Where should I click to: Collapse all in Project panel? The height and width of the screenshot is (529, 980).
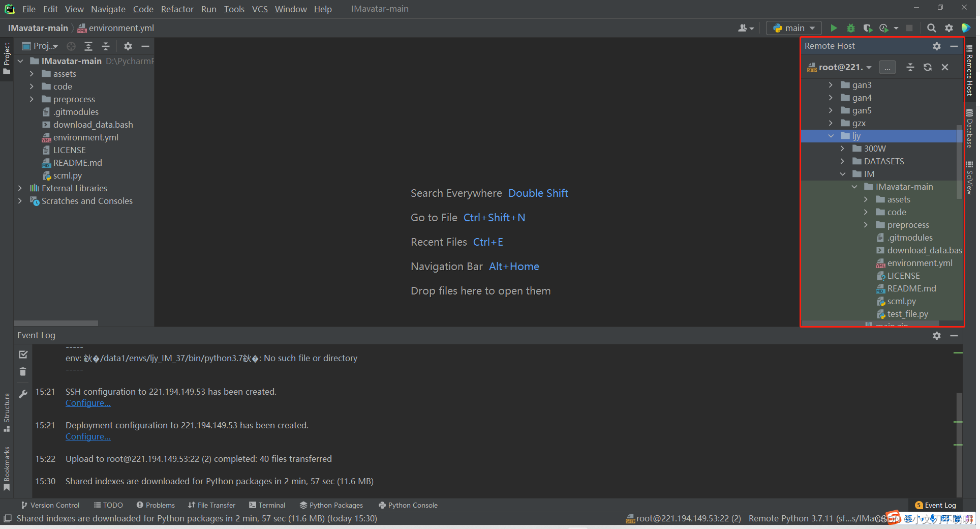[106, 46]
